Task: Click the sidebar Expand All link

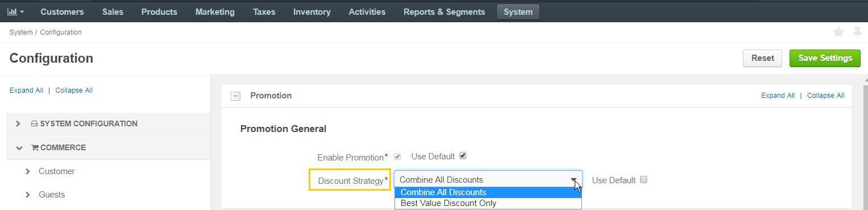Action: pyautogui.click(x=26, y=90)
